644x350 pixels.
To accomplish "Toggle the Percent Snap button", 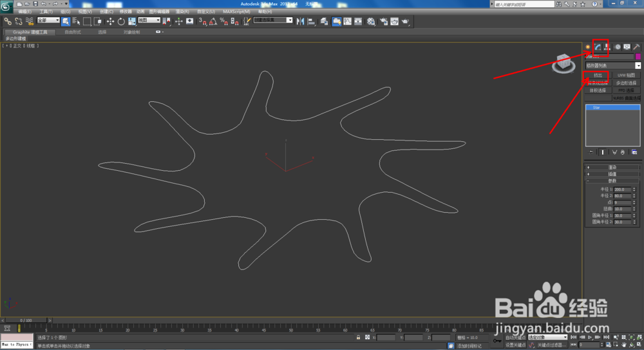I will pyautogui.click(x=224, y=21).
